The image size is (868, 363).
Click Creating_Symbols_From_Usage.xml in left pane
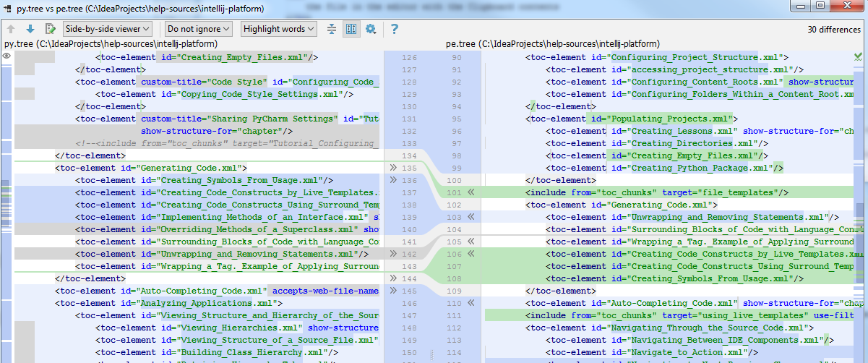[x=204, y=180]
